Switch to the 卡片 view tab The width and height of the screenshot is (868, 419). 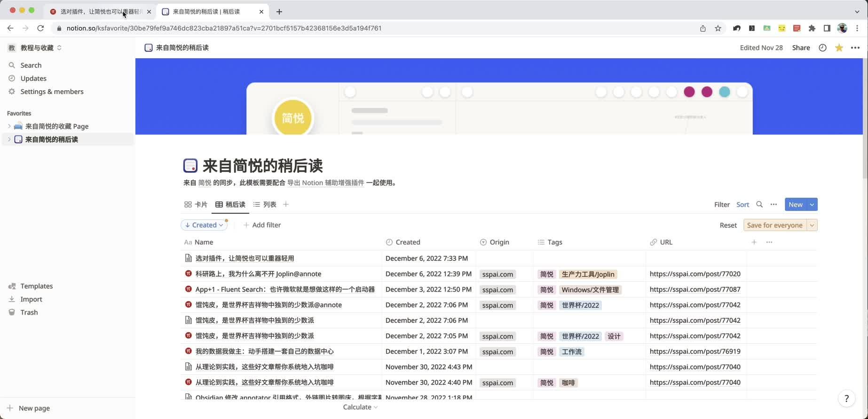(196, 204)
